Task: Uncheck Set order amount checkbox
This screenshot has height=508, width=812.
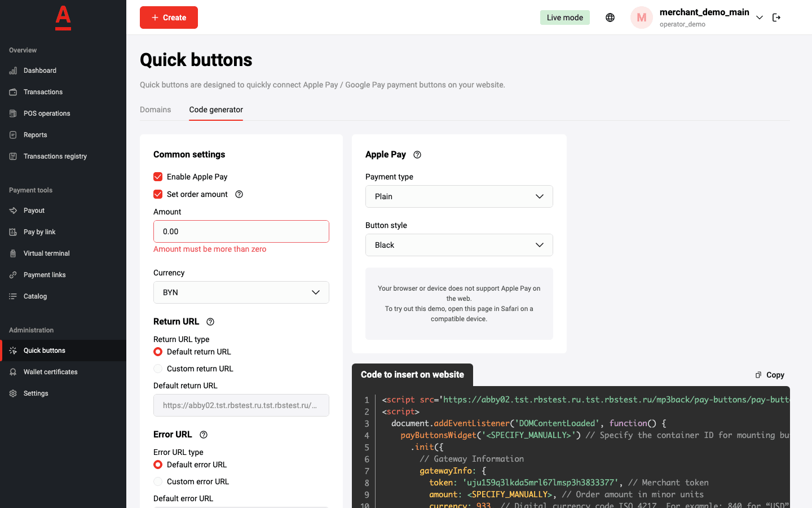Action: 158,194
